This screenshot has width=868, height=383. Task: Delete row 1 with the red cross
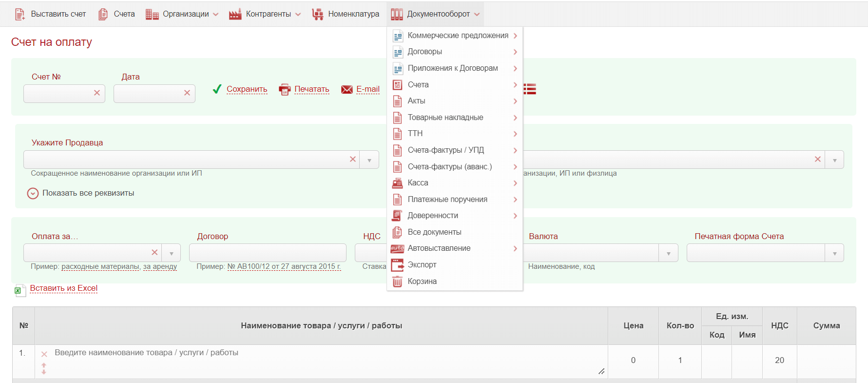44,354
